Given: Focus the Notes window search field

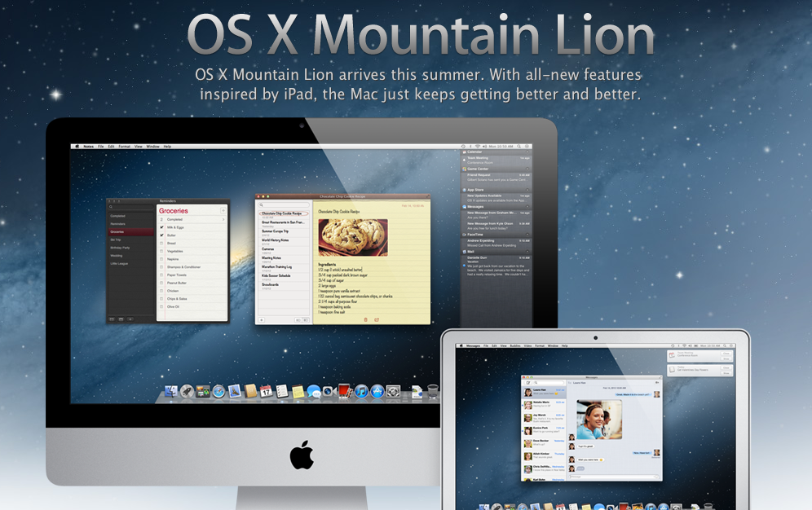Looking at the screenshot, I should [285, 205].
